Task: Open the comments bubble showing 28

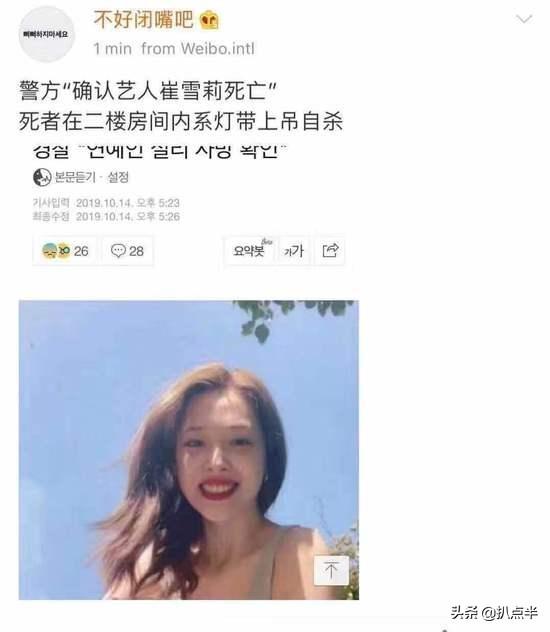Action: (x=127, y=251)
